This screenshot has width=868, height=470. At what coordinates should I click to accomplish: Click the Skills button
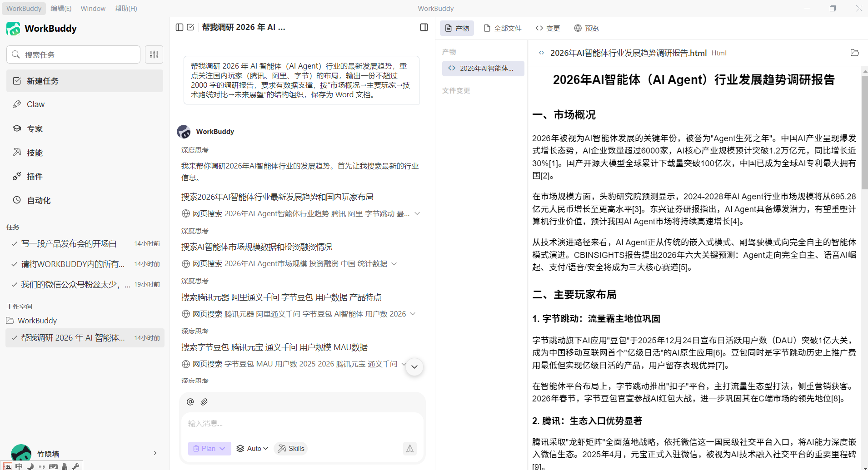click(x=290, y=448)
